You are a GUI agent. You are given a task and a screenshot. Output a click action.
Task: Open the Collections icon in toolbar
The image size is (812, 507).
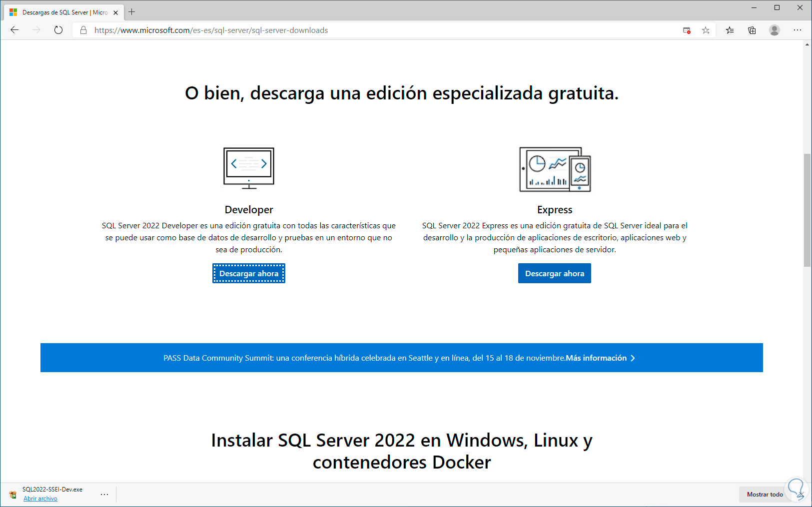click(752, 30)
